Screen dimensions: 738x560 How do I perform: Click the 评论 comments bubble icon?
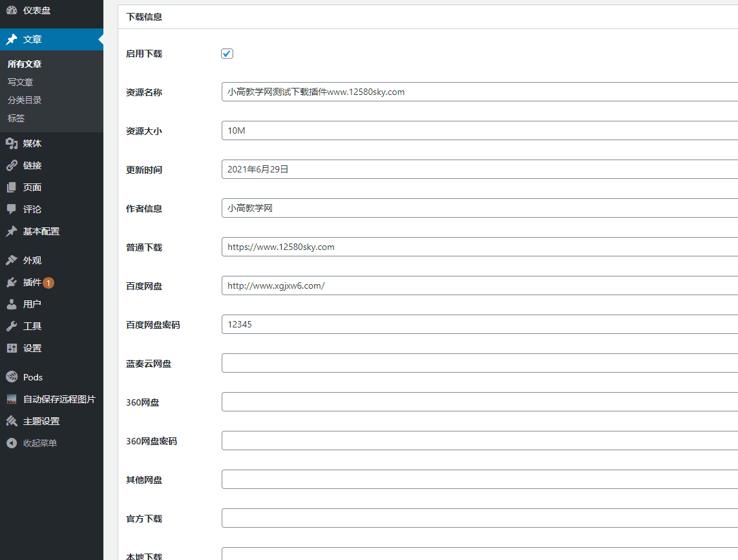pos(12,209)
